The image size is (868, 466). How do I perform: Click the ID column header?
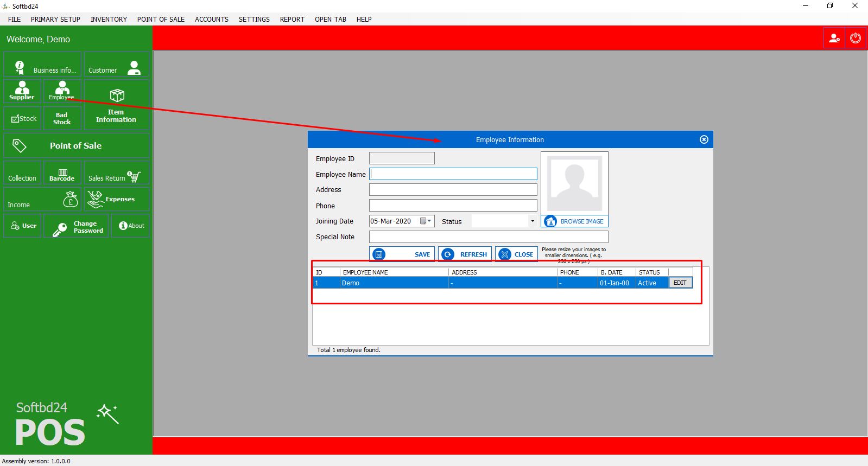click(327, 272)
